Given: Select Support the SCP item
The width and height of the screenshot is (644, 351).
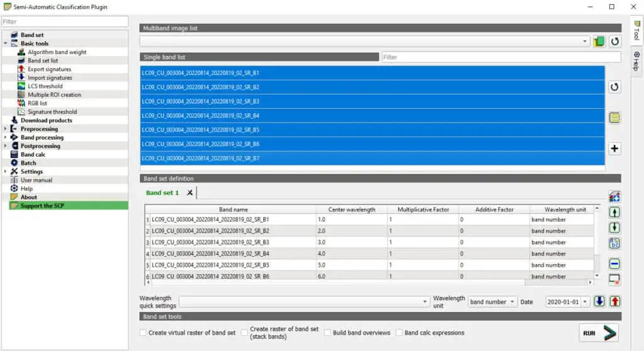Looking at the screenshot, I should pyautogui.click(x=69, y=206).
